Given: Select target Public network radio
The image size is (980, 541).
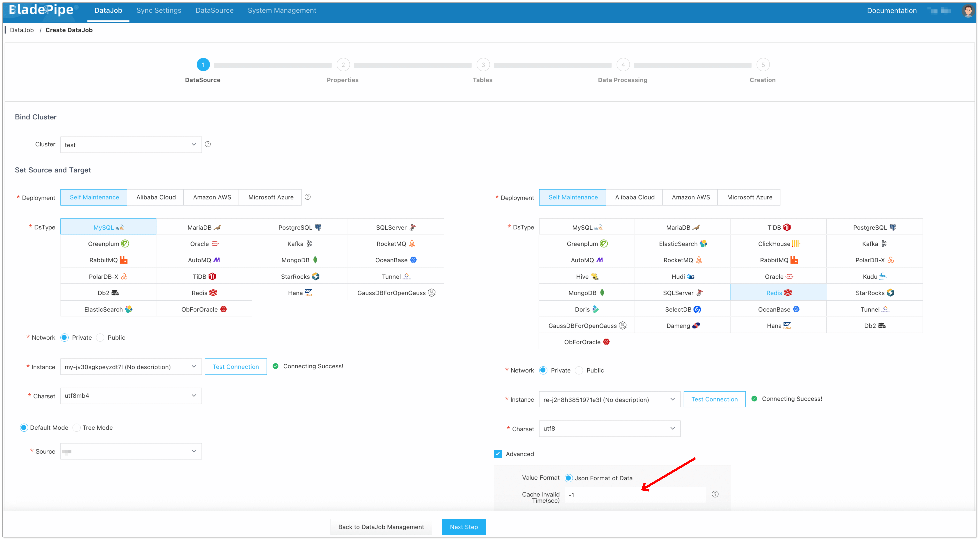Looking at the screenshot, I should tap(579, 370).
